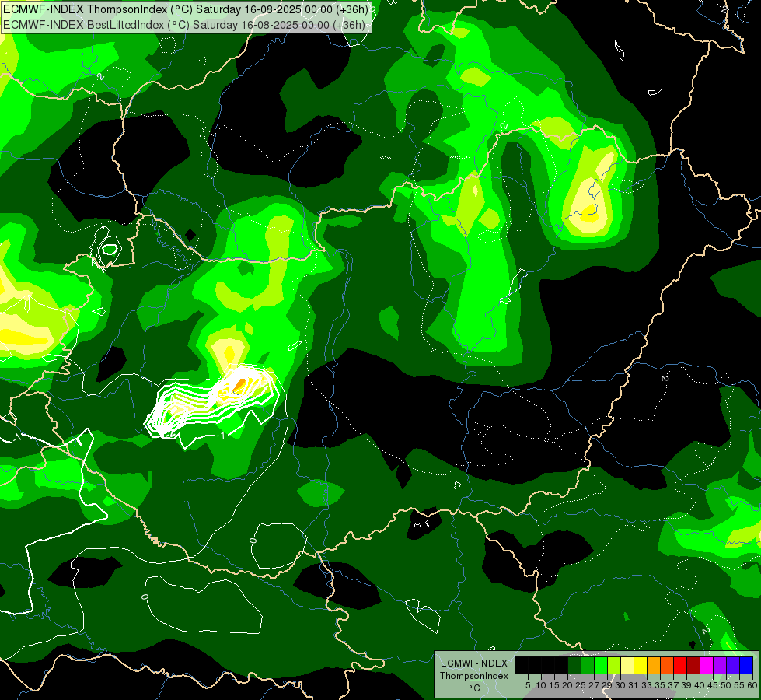
Task: Click the legend tick value 33
Action: click(x=647, y=685)
